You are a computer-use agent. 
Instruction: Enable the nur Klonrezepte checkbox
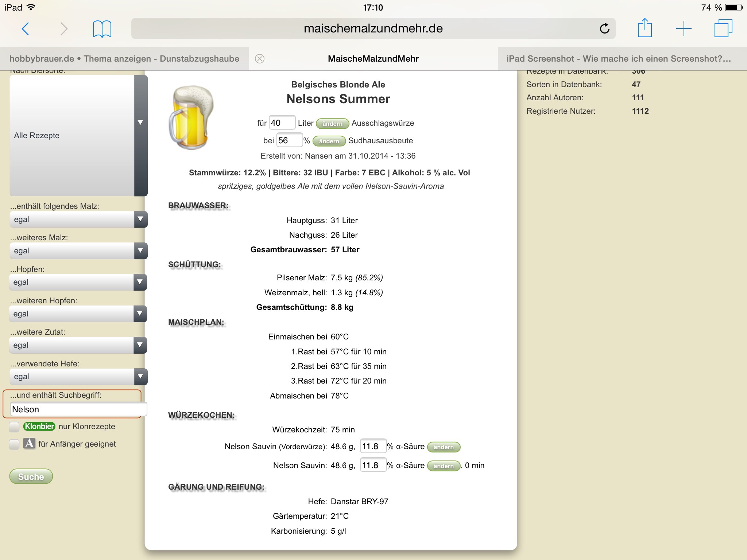click(x=14, y=427)
